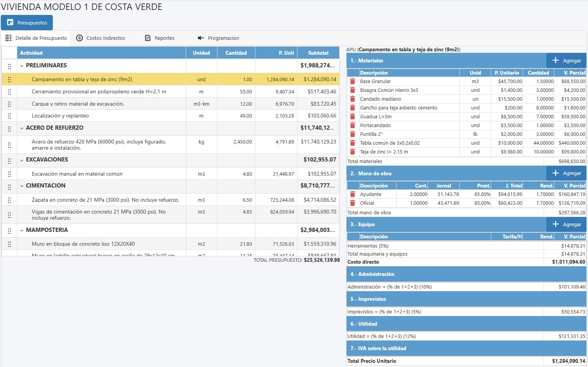Open the Costos Indirectos tab

[x=101, y=38]
